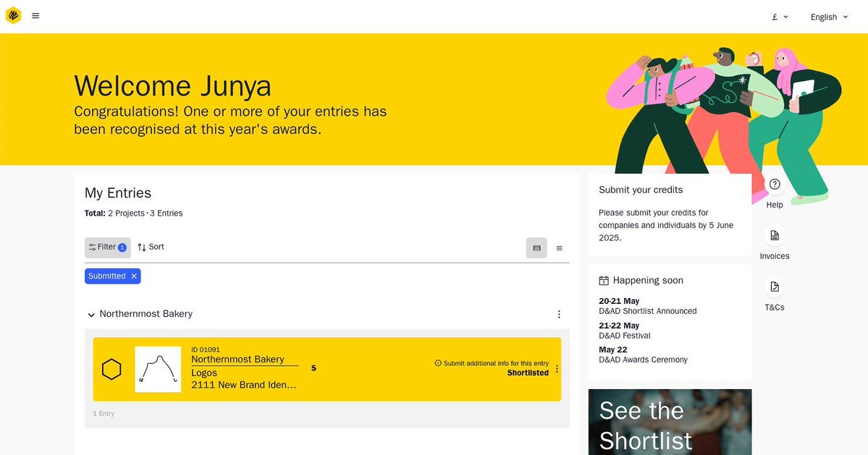868x455 pixels.
Task: Click the Sort button
Action: 151,247
